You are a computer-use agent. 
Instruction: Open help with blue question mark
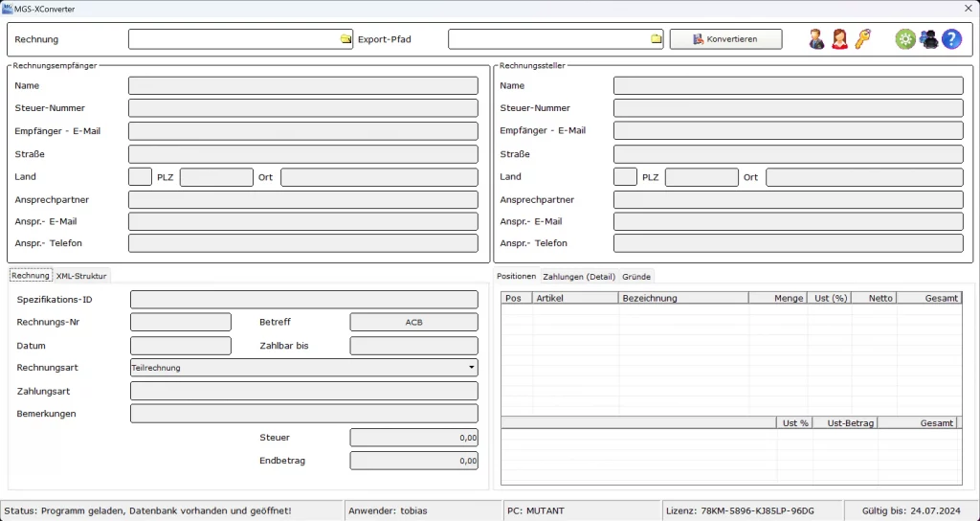click(x=951, y=39)
